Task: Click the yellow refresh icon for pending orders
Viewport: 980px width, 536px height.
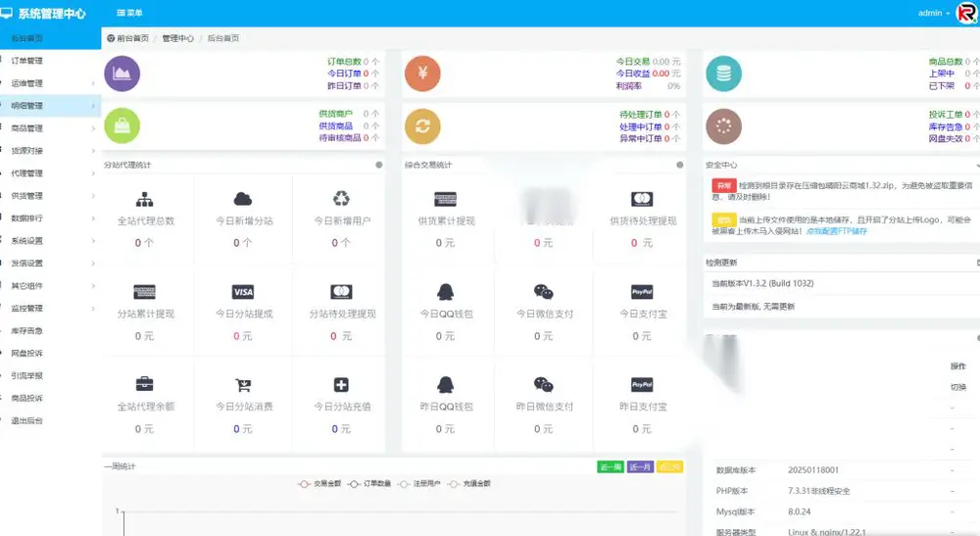Action: point(422,126)
